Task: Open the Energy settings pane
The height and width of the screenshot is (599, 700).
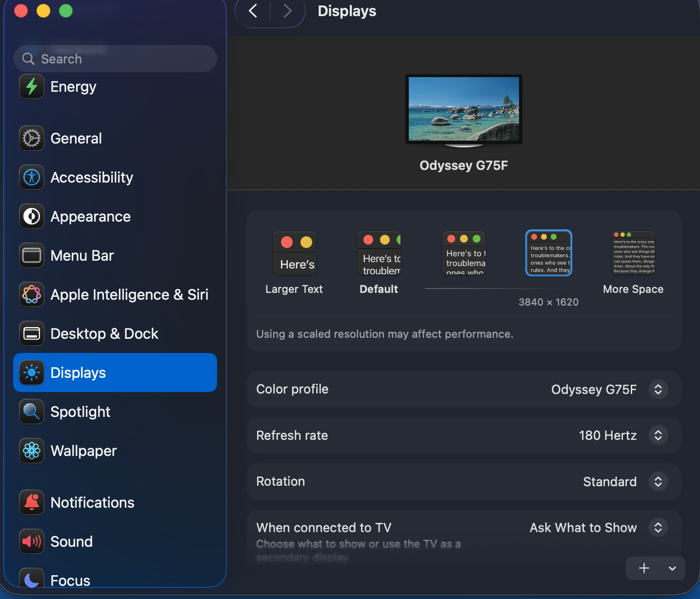Action: [115, 86]
